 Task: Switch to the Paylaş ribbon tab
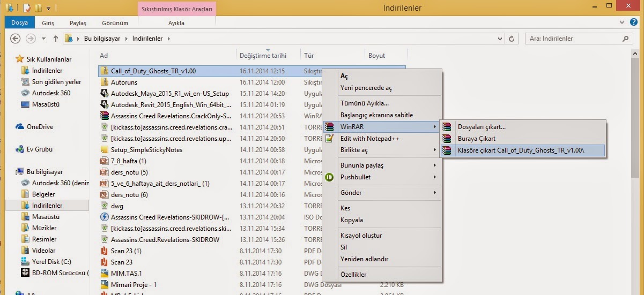[x=78, y=23]
